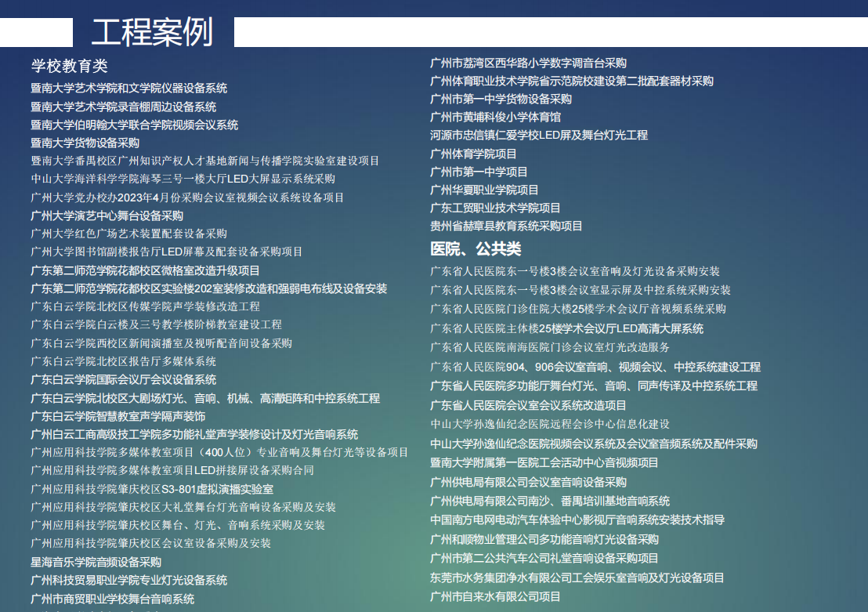
Task: Select "中国南方电网电动汽车体验中心影视厅音响系统安装技术指导"
Action: 577,520
